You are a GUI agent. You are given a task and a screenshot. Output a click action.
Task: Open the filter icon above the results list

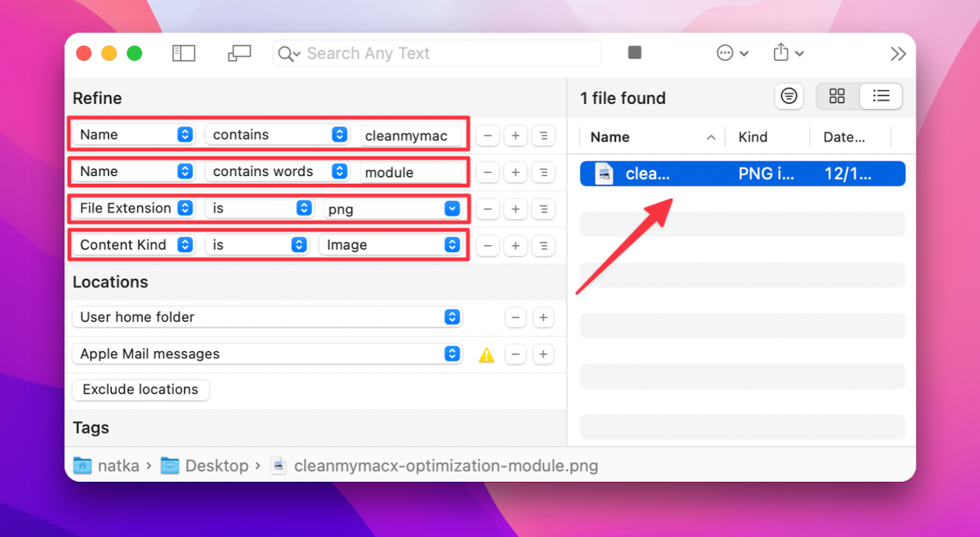(788, 96)
